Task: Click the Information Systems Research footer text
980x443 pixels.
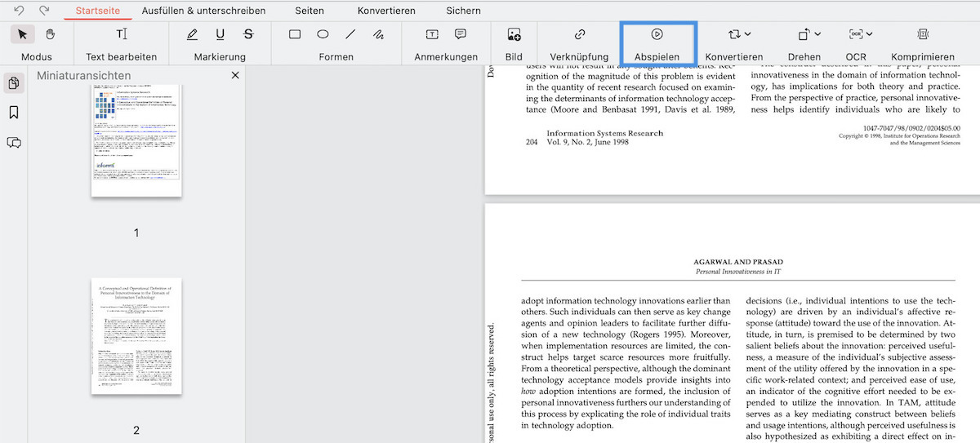Action: 605,133
